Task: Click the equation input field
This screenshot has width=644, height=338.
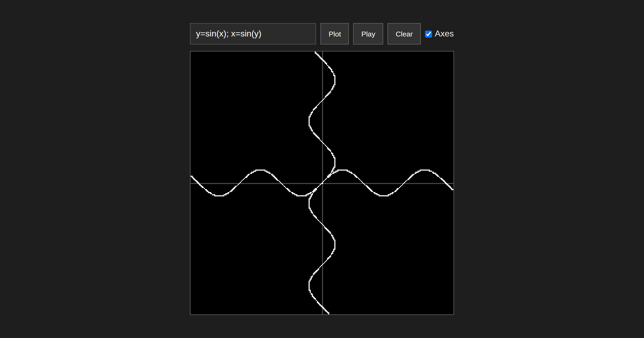Action: (253, 34)
